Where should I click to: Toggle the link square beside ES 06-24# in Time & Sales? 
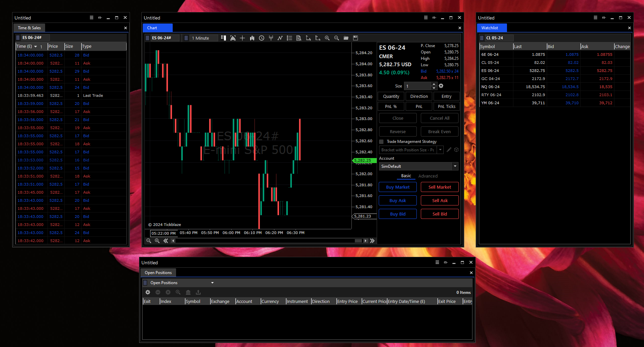[18, 38]
